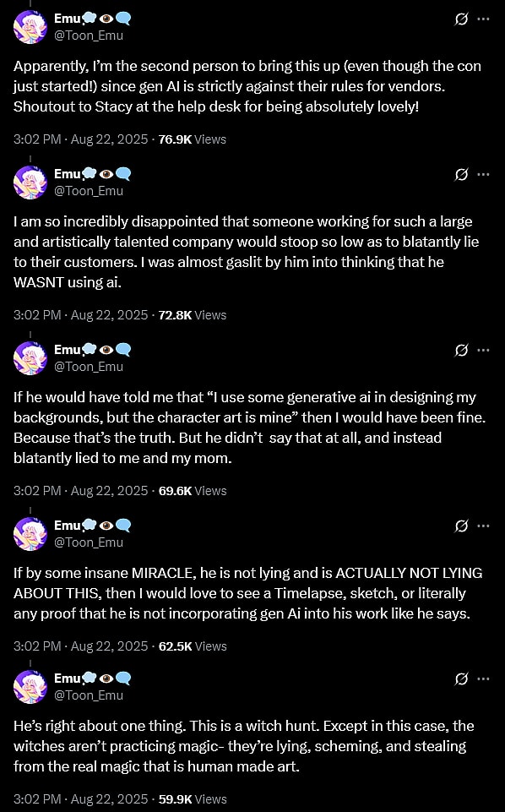Open Grok actions on the MIRACLE tweet

(461, 526)
